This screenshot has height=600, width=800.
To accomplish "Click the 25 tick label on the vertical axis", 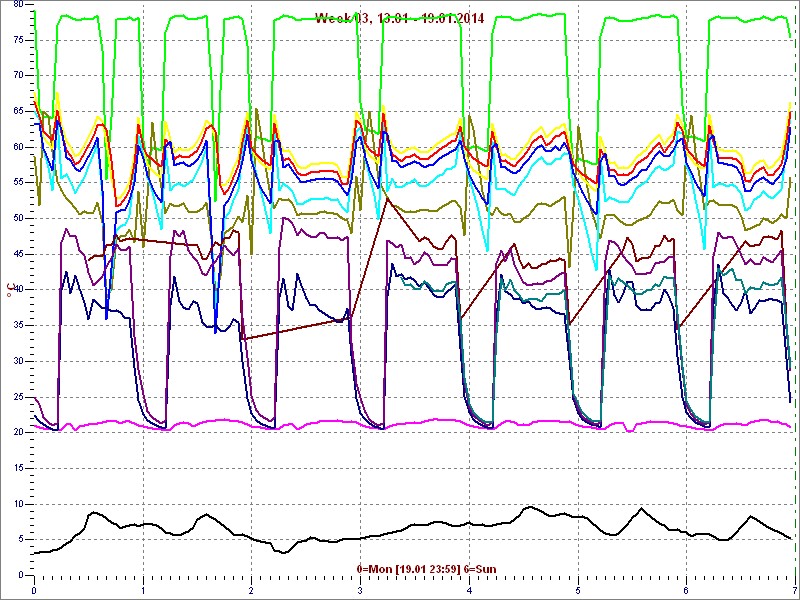I will [x=18, y=397].
